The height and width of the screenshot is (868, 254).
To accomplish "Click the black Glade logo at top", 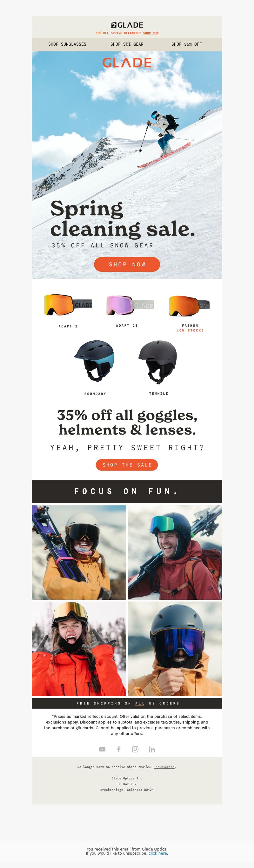I will (x=127, y=25).
